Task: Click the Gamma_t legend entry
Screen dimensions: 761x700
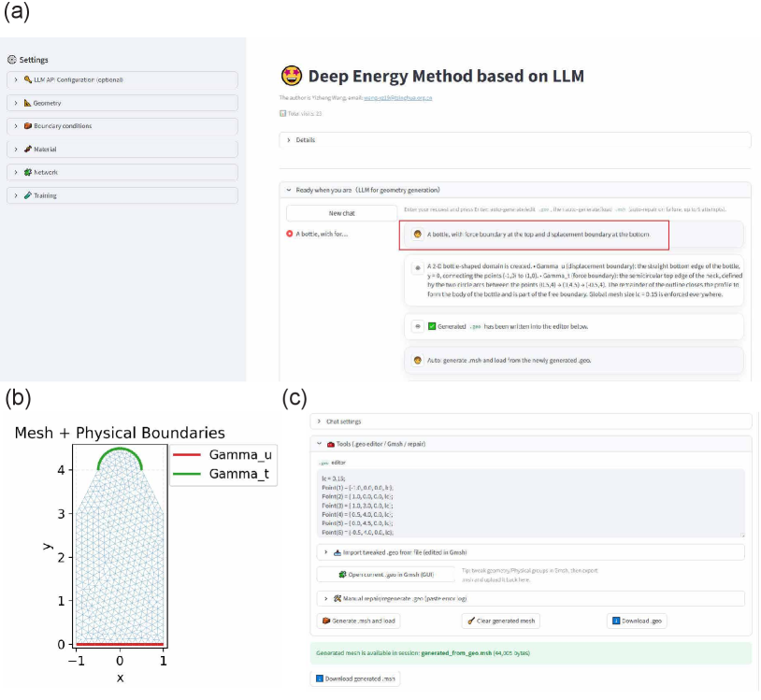Action: coord(221,474)
